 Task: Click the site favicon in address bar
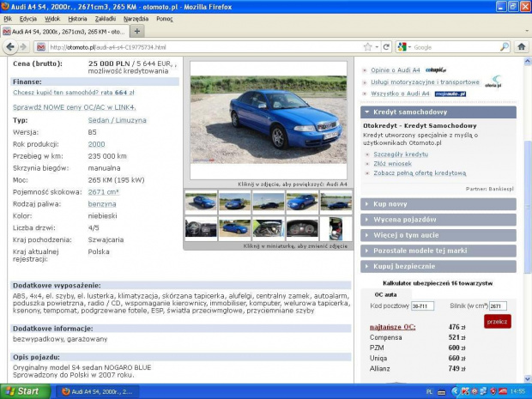coord(41,47)
